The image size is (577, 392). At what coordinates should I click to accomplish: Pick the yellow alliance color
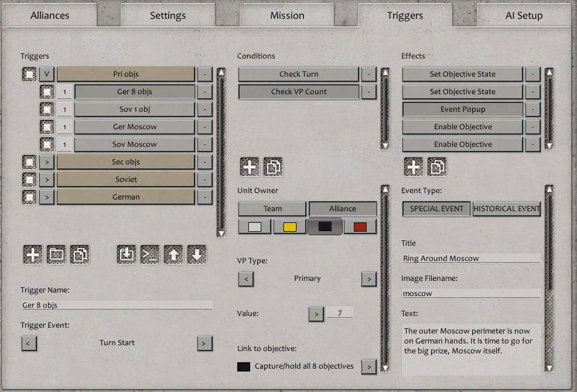pyautogui.click(x=289, y=226)
